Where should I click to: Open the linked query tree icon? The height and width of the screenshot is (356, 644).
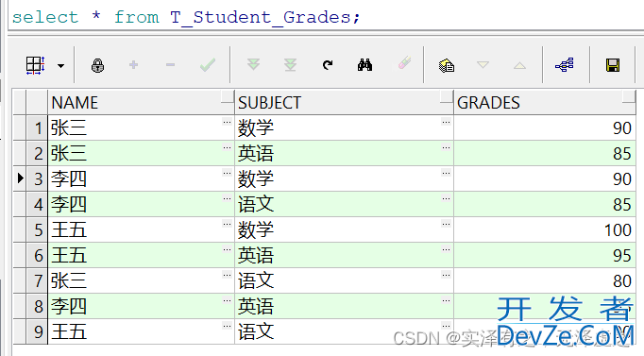(565, 65)
